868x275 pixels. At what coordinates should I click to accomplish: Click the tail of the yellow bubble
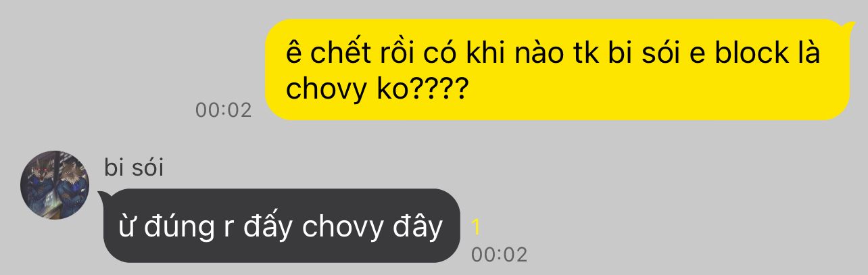click(848, 27)
